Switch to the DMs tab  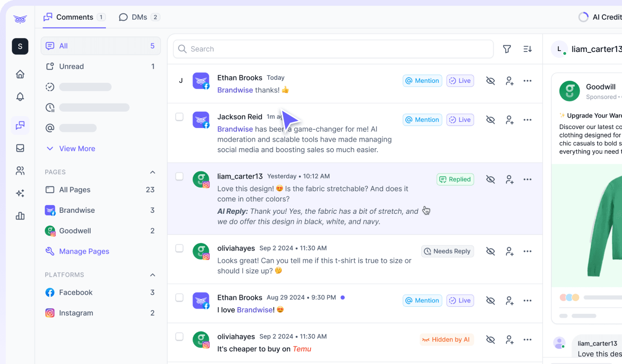coord(139,17)
